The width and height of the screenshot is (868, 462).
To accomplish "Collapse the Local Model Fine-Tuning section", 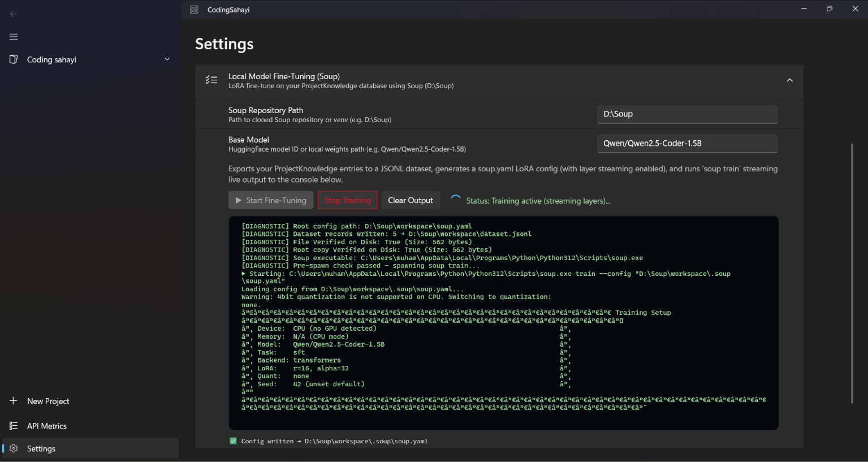I will [789, 80].
